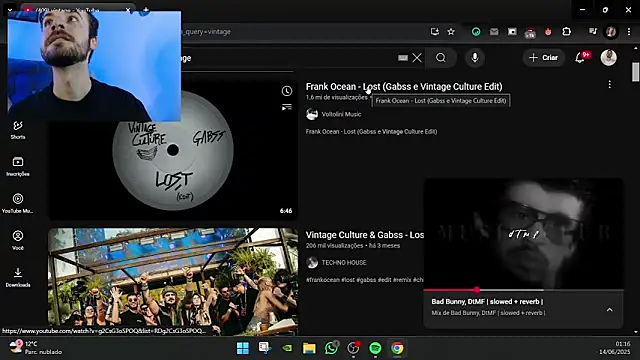Add the Frank Ocean video to the queue
The image size is (640, 360).
click(287, 107)
